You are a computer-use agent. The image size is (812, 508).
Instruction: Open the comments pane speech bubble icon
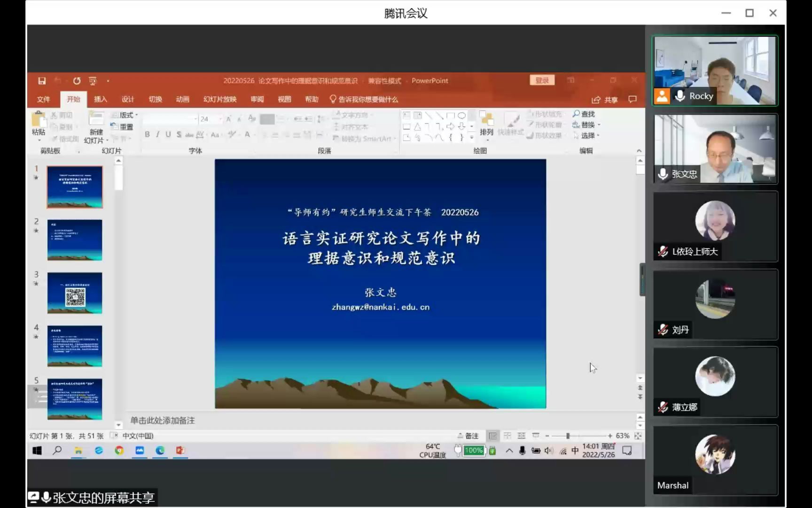632,99
